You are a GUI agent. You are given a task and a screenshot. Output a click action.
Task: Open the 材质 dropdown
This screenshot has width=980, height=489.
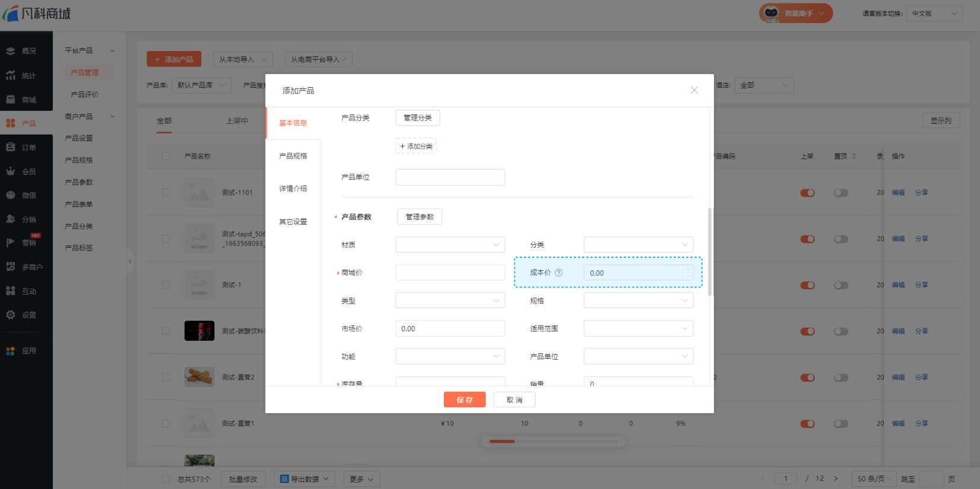(450, 245)
